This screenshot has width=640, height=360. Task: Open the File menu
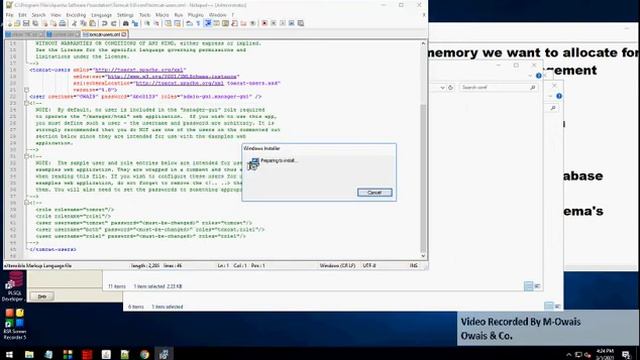click(x=9, y=15)
